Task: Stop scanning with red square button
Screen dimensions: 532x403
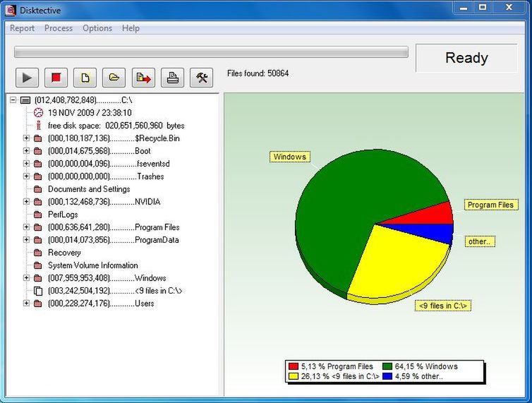Action: (x=56, y=78)
